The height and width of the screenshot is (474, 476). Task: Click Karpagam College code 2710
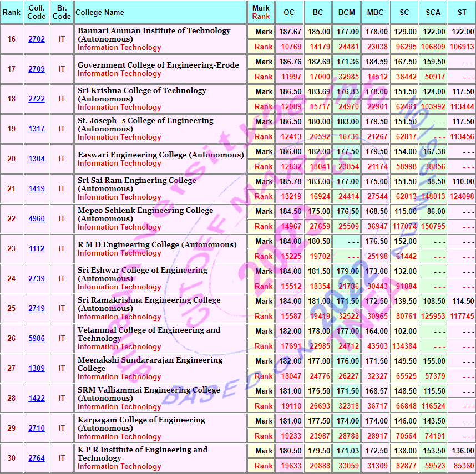pyautogui.click(x=37, y=429)
